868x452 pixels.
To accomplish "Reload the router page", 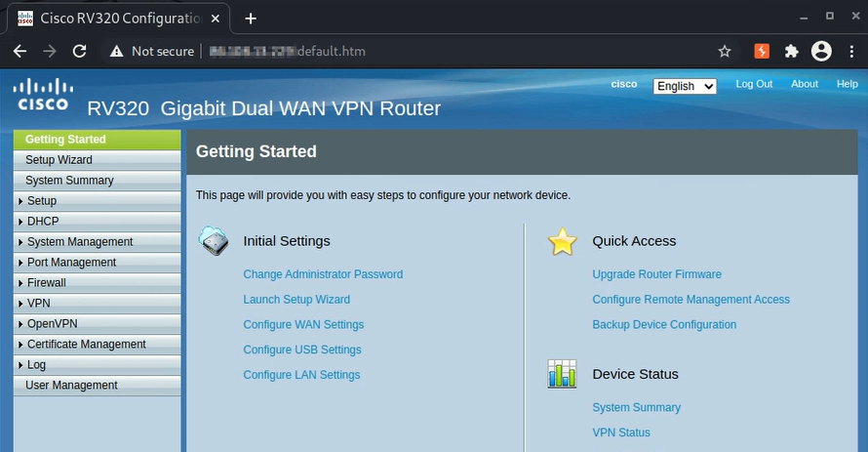I will pos(80,52).
